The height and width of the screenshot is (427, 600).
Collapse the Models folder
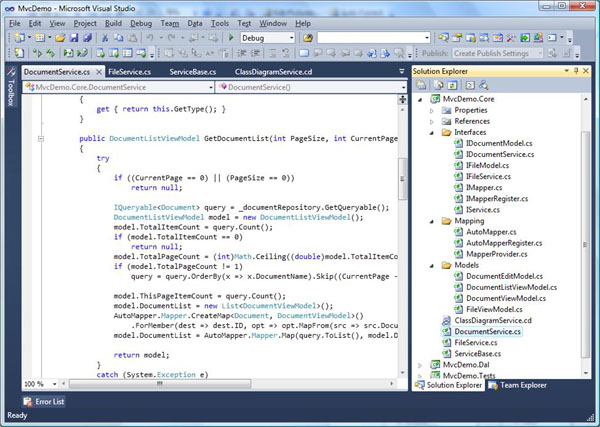(x=432, y=265)
